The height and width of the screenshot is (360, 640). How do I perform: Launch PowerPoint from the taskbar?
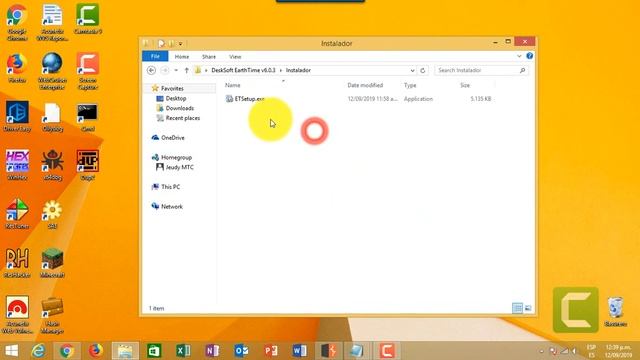(271, 351)
